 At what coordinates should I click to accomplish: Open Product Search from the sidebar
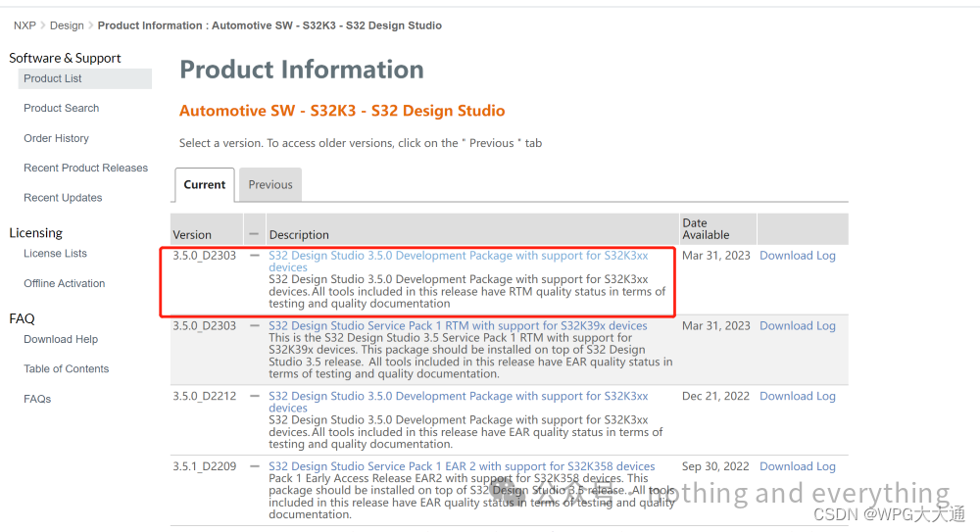point(61,108)
